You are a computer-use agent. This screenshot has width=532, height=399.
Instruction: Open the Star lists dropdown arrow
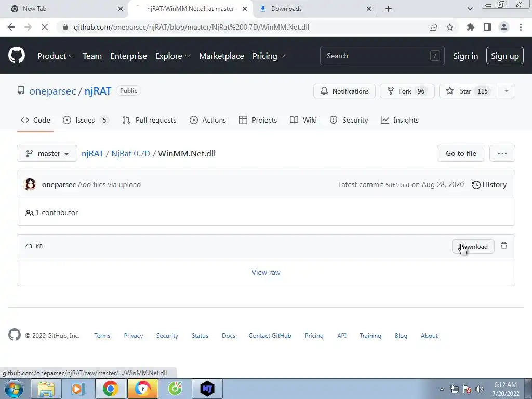click(506, 91)
